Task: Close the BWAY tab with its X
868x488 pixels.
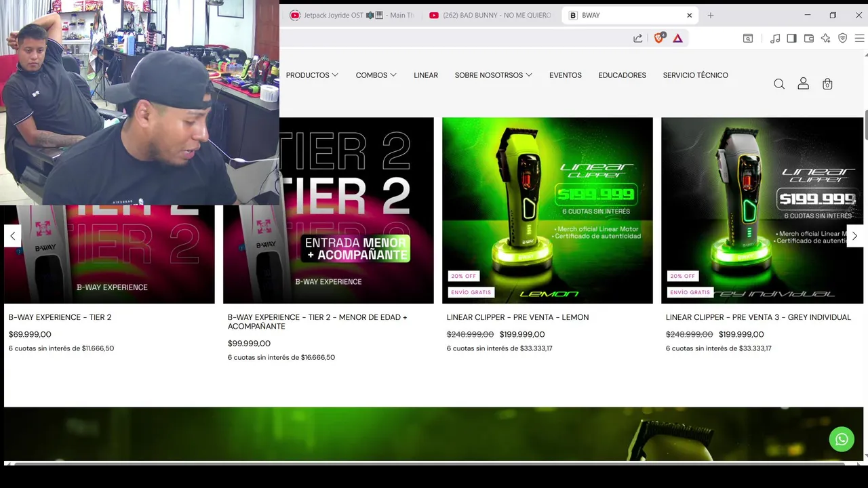Action: point(690,15)
